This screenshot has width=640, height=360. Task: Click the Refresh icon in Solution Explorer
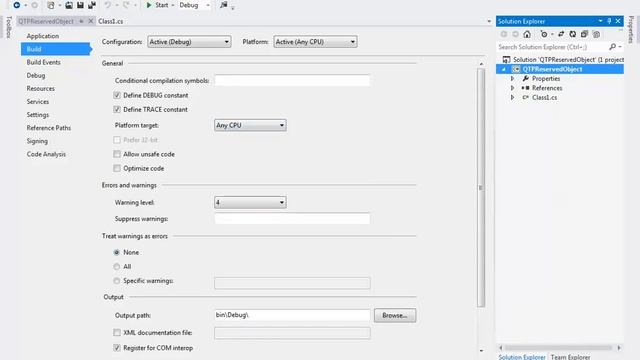pyautogui.click(x=573, y=34)
